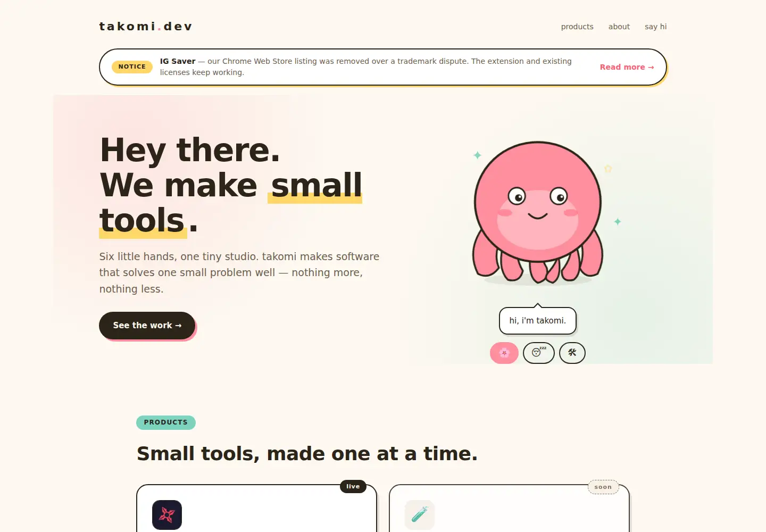Click the "hi, i'm takomi." speech bubble
This screenshot has width=766, height=532.
(x=538, y=320)
